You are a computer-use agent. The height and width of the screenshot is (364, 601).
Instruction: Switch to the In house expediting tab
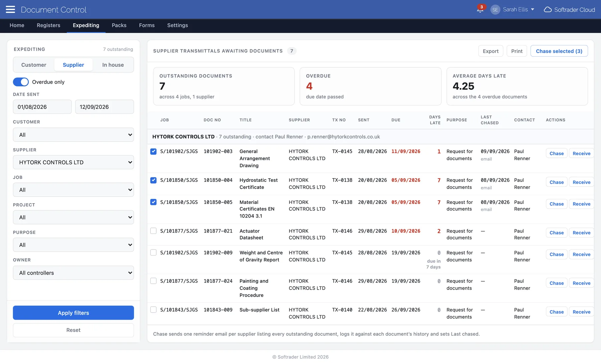pos(113,65)
